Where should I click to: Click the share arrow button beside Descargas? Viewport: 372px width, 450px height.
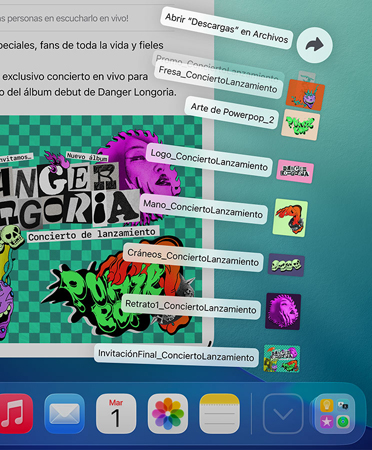tap(314, 45)
